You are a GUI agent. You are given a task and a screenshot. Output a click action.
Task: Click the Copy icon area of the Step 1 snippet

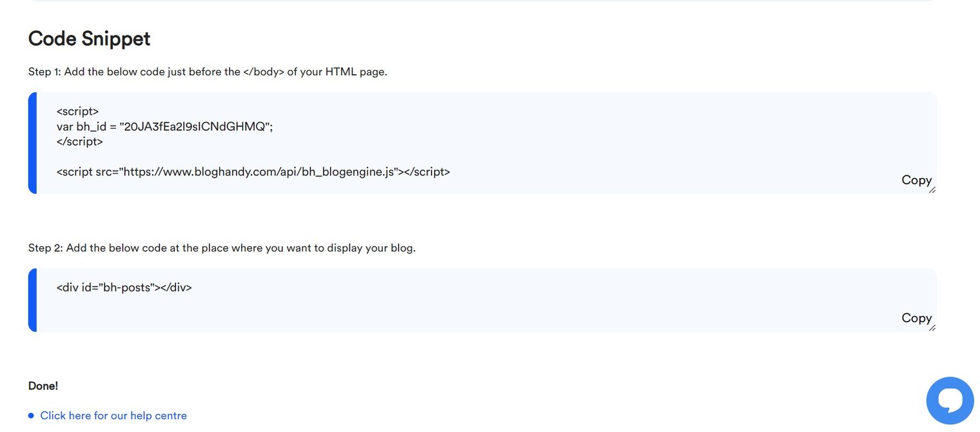[916, 180]
